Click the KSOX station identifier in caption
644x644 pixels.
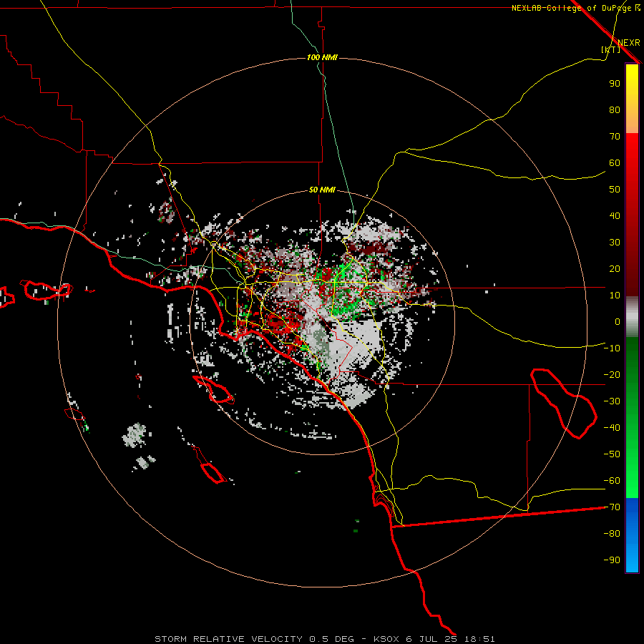[x=386, y=639]
